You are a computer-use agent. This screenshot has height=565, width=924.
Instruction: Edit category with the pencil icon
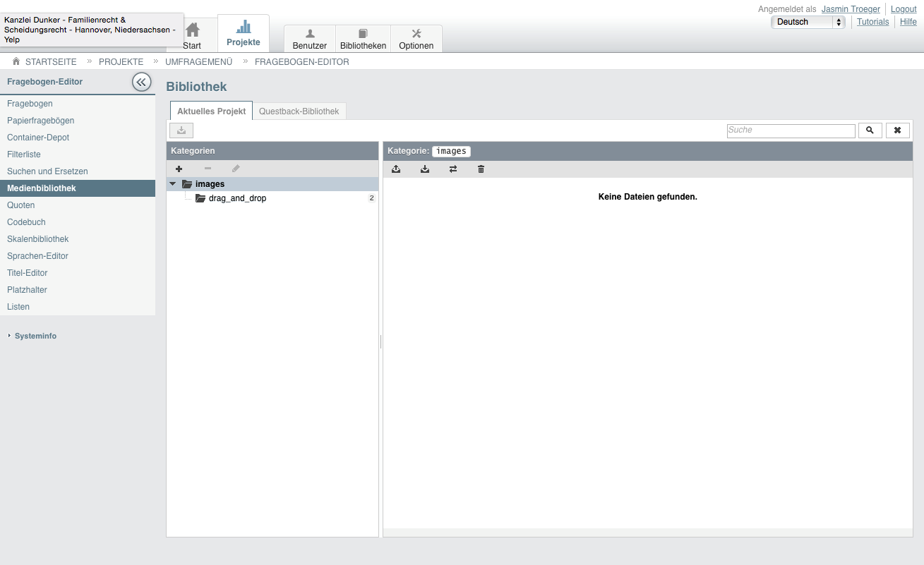pyautogui.click(x=236, y=169)
